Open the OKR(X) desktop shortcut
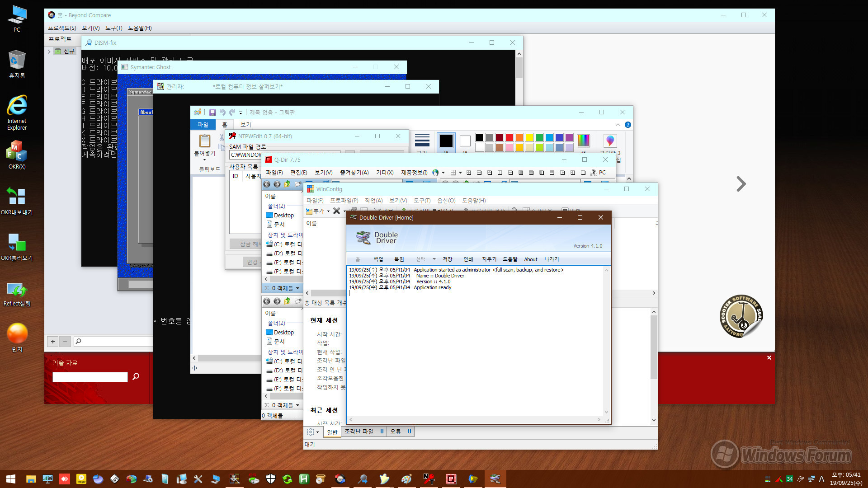Viewport: 868px width, 488px height. tap(17, 155)
